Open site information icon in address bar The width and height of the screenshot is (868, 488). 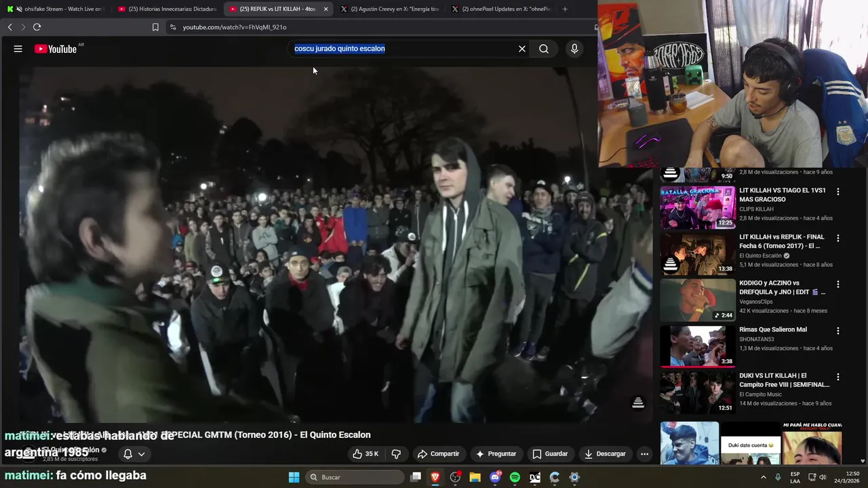coord(173,27)
